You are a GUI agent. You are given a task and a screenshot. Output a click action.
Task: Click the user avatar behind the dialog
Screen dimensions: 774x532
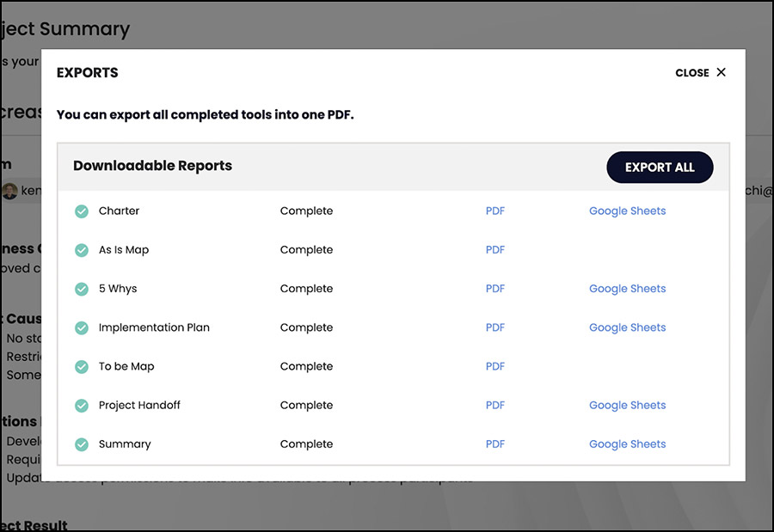(9, 191)
